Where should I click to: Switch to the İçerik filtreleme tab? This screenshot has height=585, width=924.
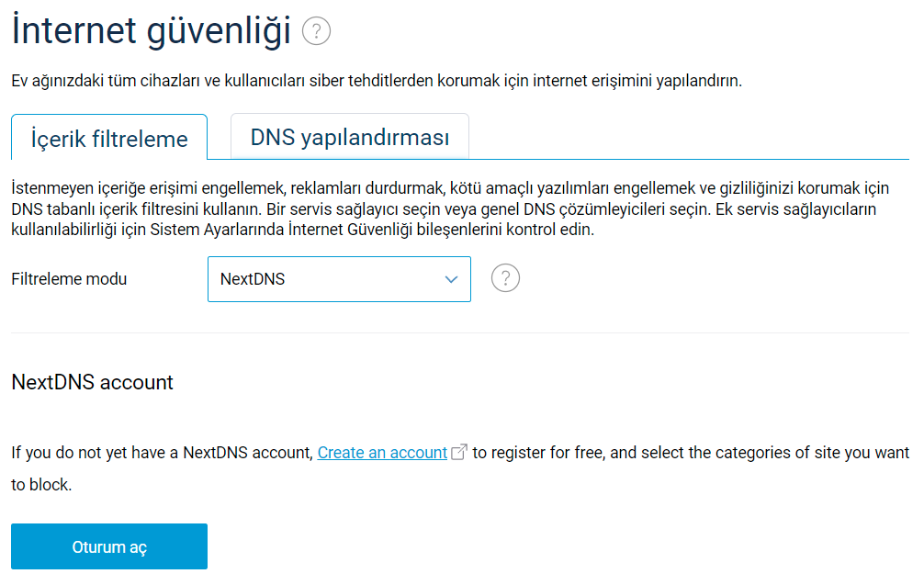click(109, 139)
